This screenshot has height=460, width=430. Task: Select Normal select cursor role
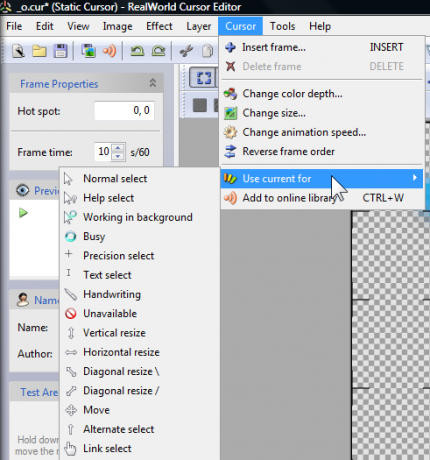[x=140, y=179]
